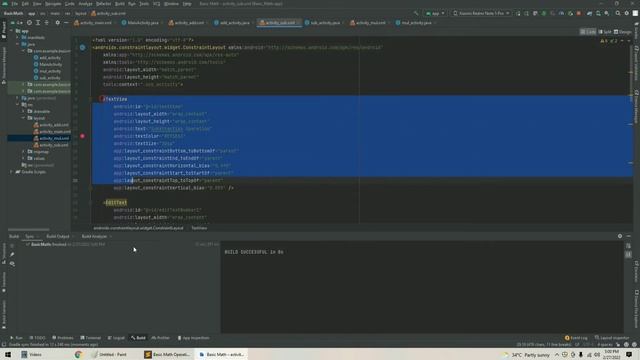
Task: Switch editor to Split view
Action: point(605,32)
